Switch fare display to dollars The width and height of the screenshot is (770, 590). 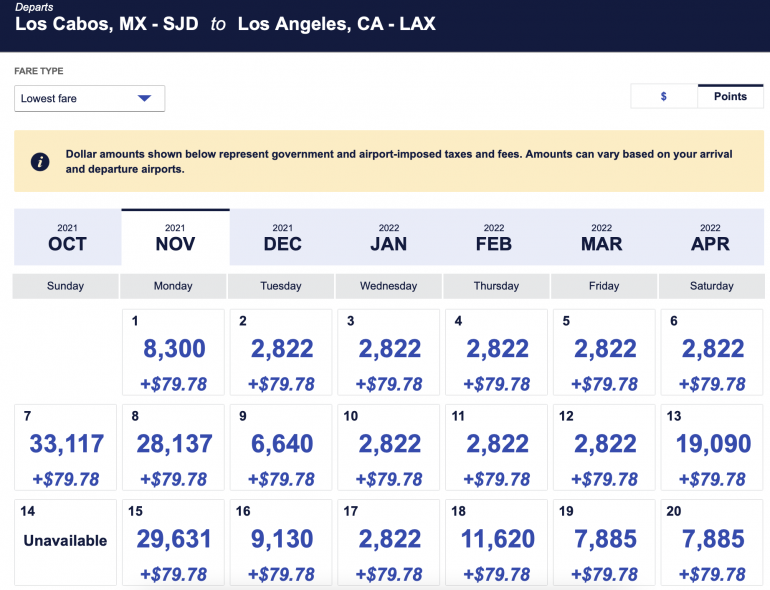coord(664,96)
